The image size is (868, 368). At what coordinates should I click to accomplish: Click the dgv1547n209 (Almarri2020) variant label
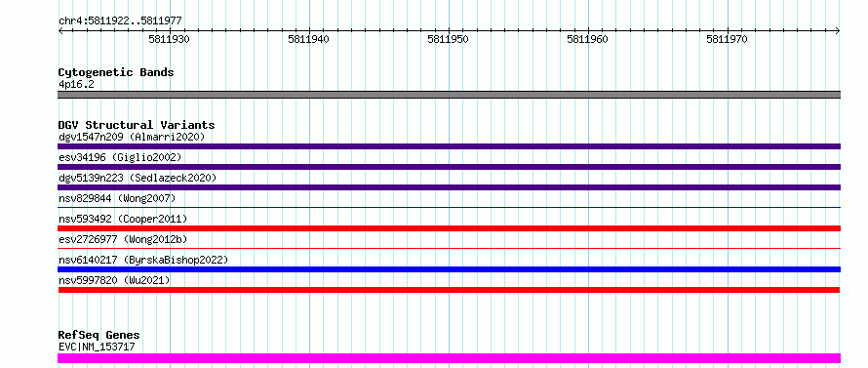click(132, 137)
